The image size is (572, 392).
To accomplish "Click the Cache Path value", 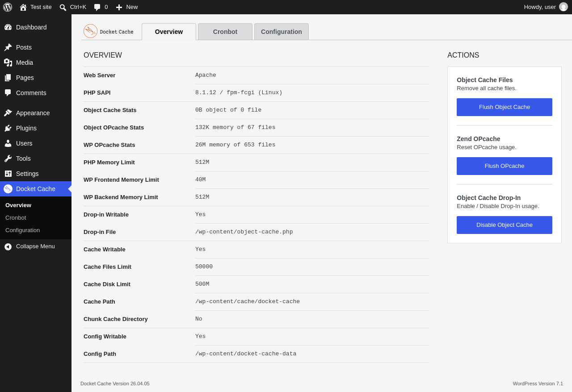I will pyautogui.click(x=248, y=302).
